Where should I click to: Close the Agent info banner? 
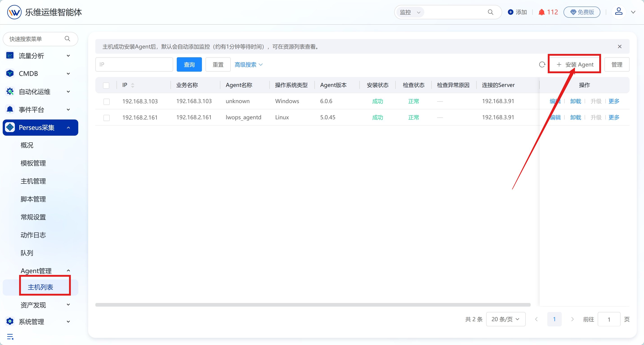619,46
